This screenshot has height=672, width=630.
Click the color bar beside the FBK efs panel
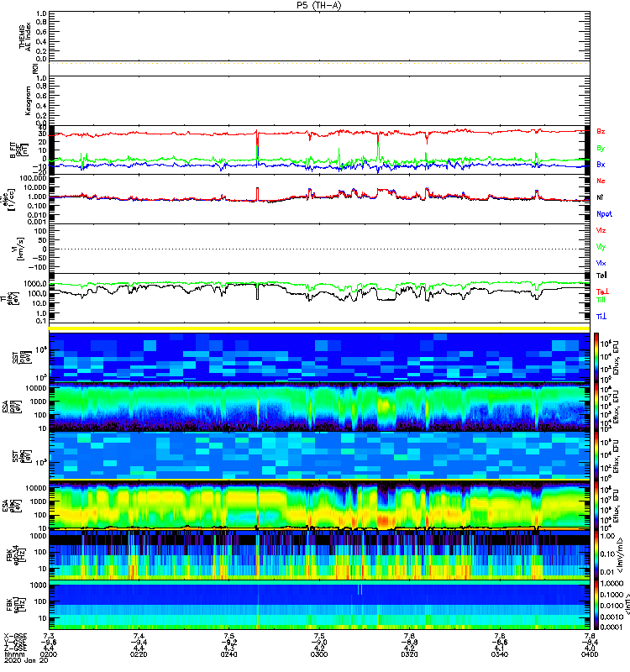tap(596, 555)
